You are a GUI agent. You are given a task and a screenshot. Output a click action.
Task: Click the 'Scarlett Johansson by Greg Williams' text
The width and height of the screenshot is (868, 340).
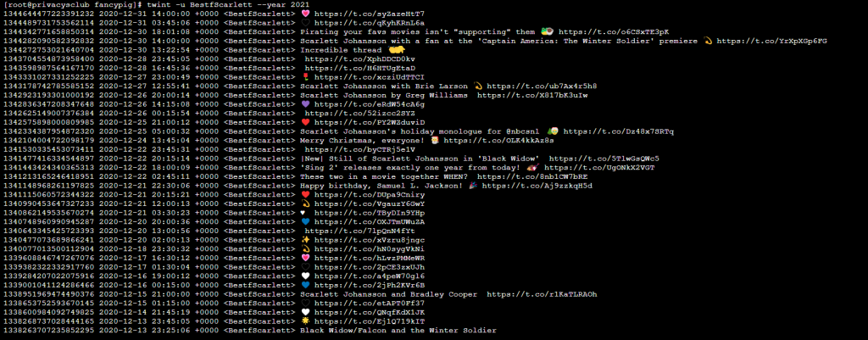click(384, 95)
